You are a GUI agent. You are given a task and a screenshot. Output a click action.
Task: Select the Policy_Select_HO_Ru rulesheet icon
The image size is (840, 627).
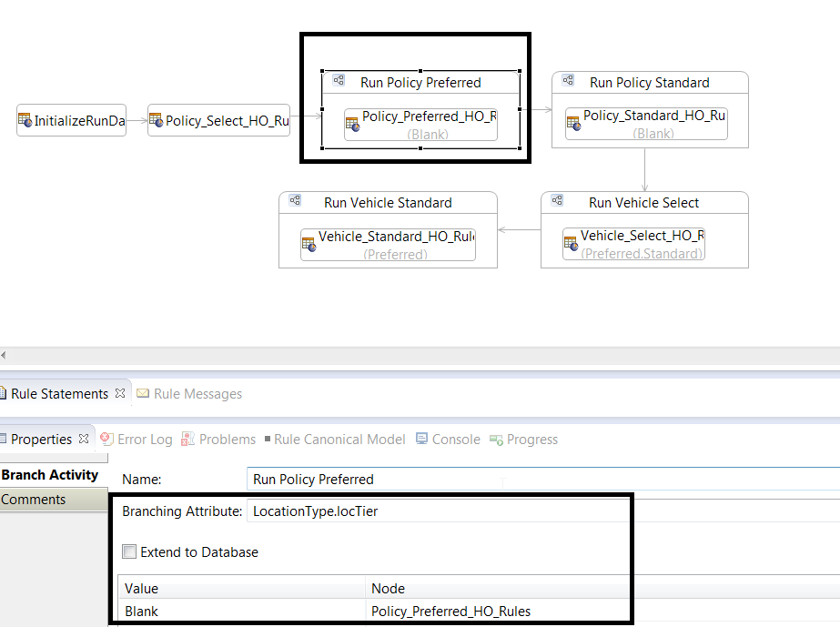point(156,120)
